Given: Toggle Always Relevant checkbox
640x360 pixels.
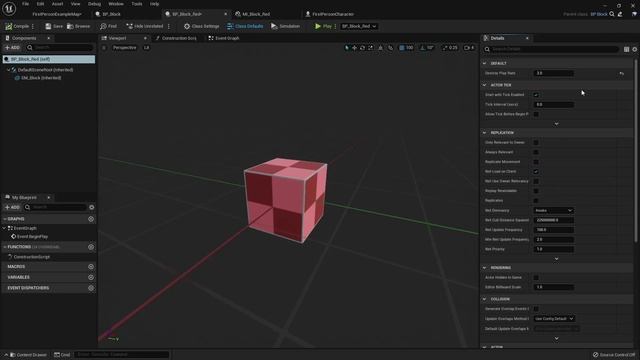Looking at the screenshot, I should 536,152.
